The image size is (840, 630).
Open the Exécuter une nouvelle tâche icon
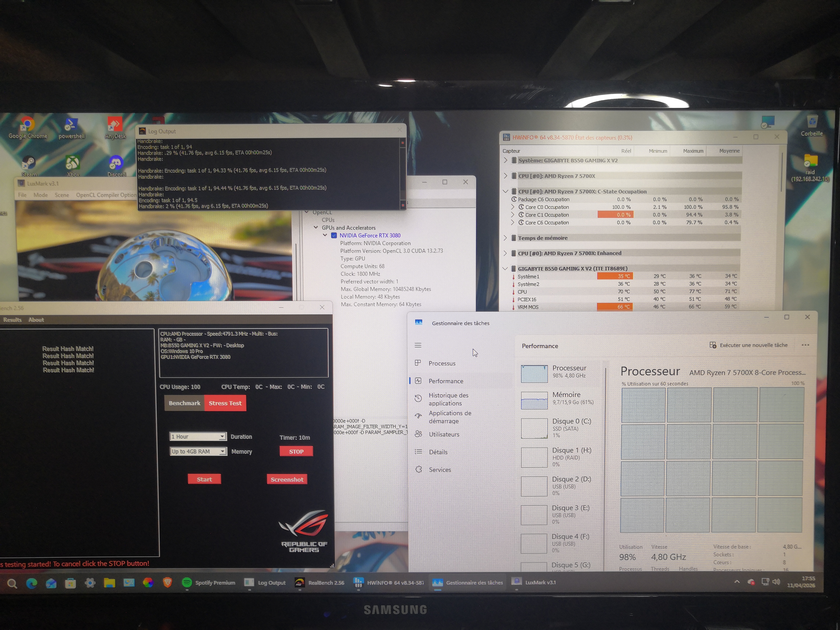click(x=713, y=345)
